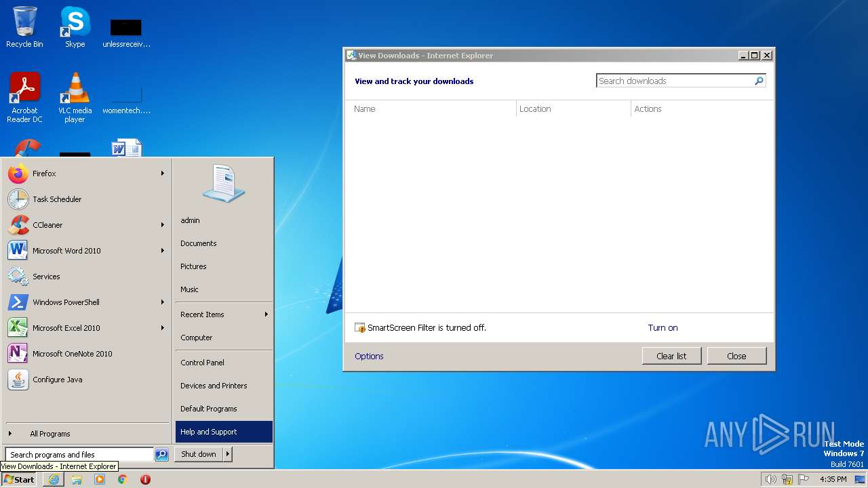This screenshot has width=868, height=488.
Task: Open VLC media player desktop shortcut
Action: pyautogui.click(x=75, y=97)
